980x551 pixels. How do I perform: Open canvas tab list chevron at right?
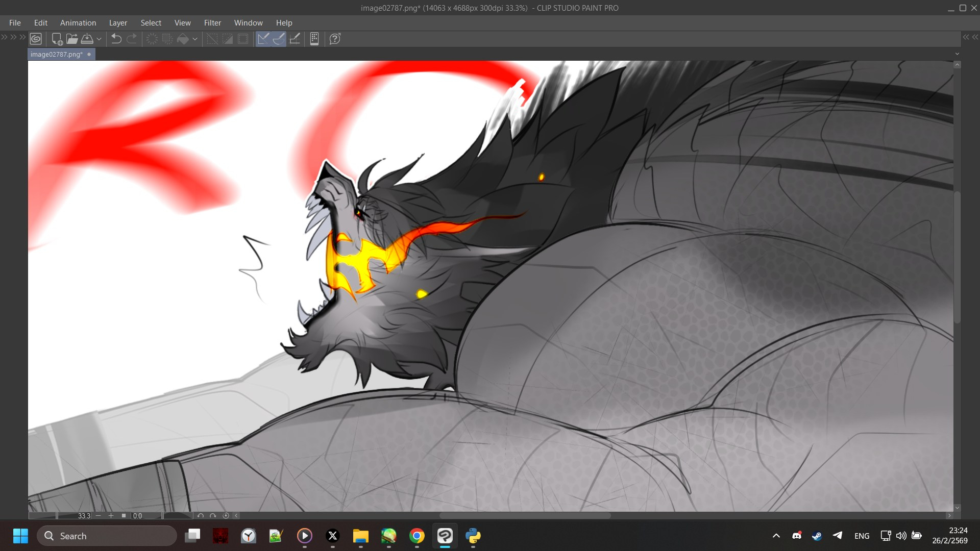pyautogui.click(x=957, y=54)
